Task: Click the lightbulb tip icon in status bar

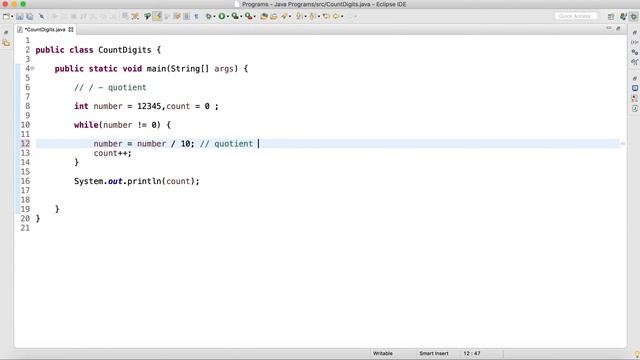Action: click(637, 354)
